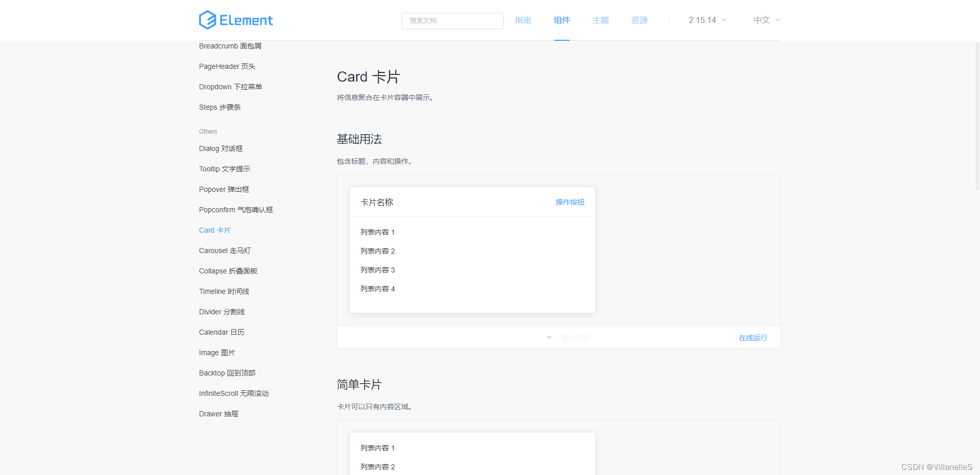Open Collapse 折叠面板 in sidebar

pyautogui.click(x=228, y=271)
